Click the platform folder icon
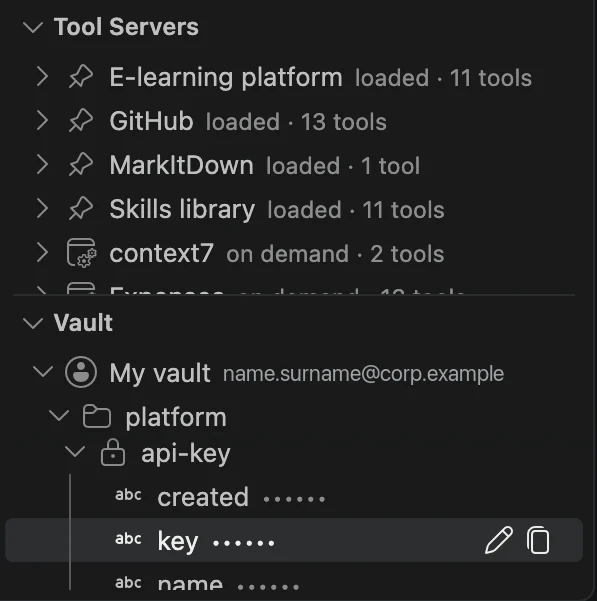Viewport: 597px width, 601px height. [97, 416]
